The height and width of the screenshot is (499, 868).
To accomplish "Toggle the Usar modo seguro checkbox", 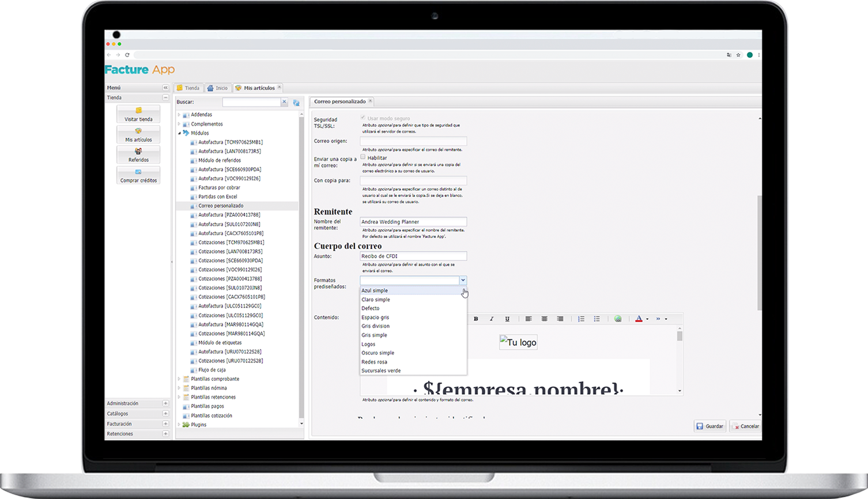I will [x=363, y=118].
